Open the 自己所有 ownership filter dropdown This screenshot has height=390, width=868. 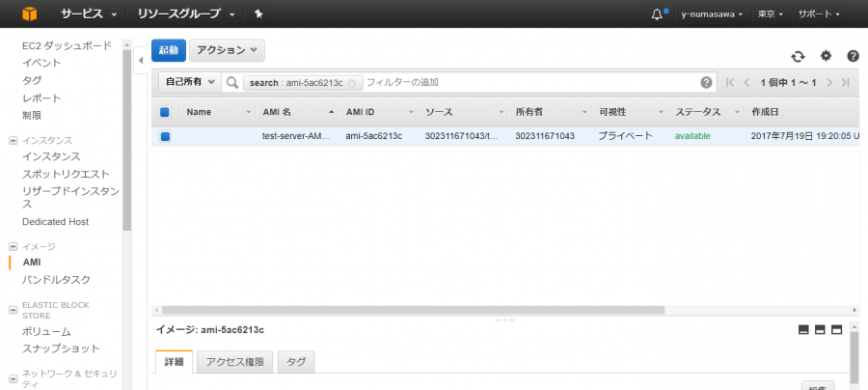coord(190,83)
